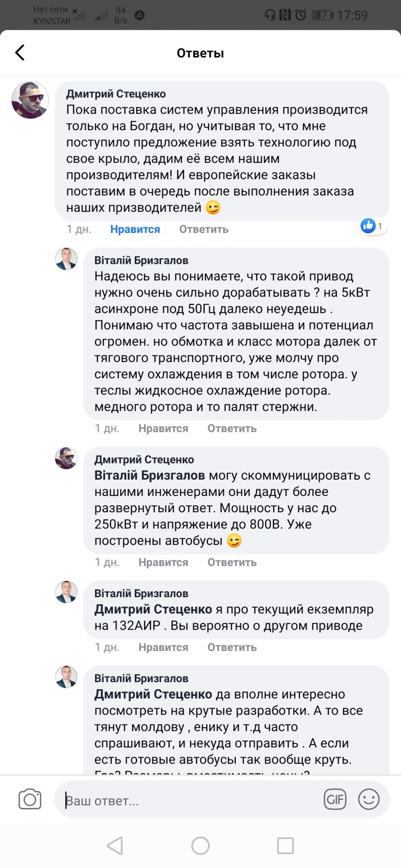Open Дмитрий Стеценко's large profile avatar
This screenshot has width=401, height=868.
(x=30, y=100)
